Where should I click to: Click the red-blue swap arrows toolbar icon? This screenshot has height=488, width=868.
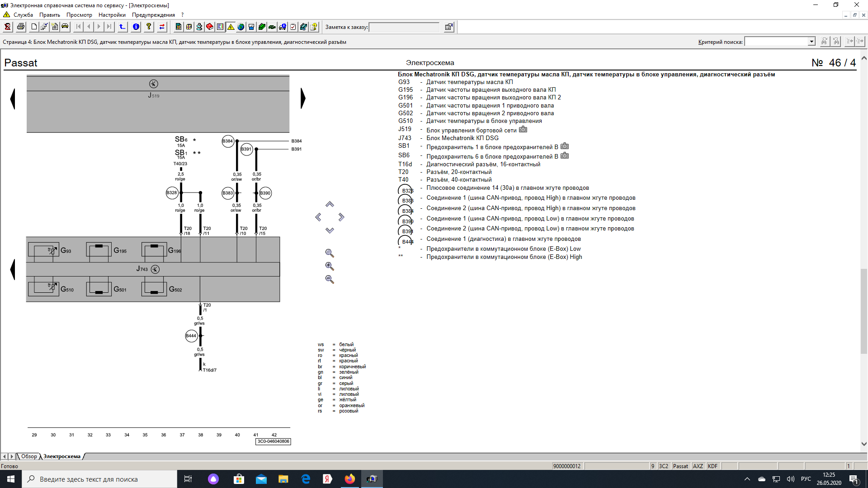pyautogui.click(x=162, y=27)
